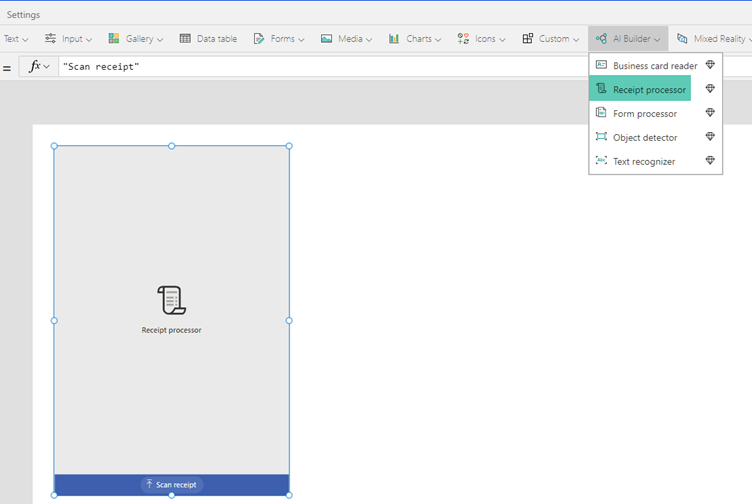Screen dimensions: 752x504
Task: Click the Receipt processor menu icon
Action: tap(601, 88)
